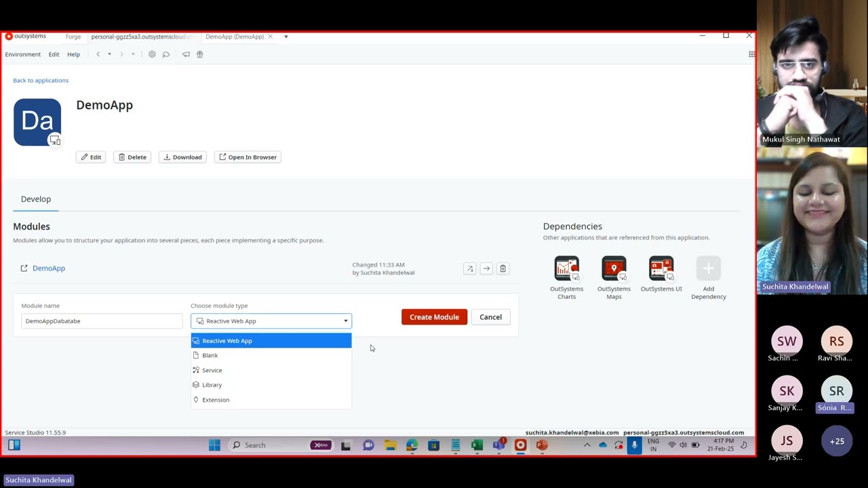Click the Delete application button
The width and height of the screenshot is (868, 488).
pyautogui.click(x=132, y=157)
